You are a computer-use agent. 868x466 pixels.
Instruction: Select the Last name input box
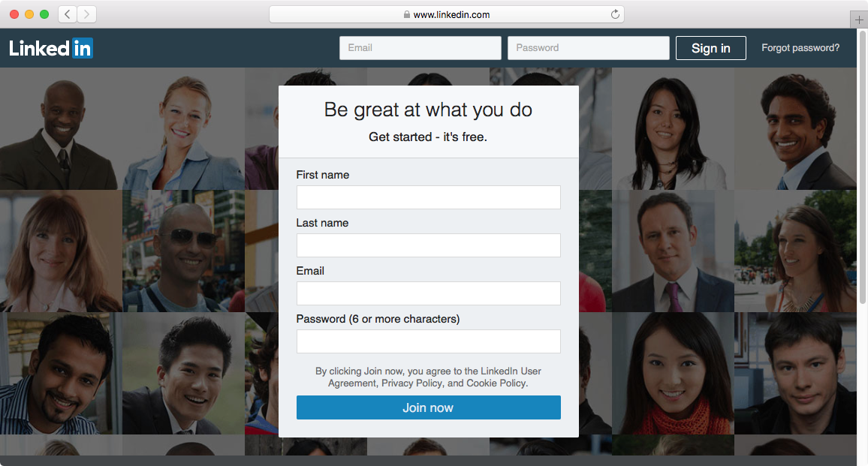point(429,245)
